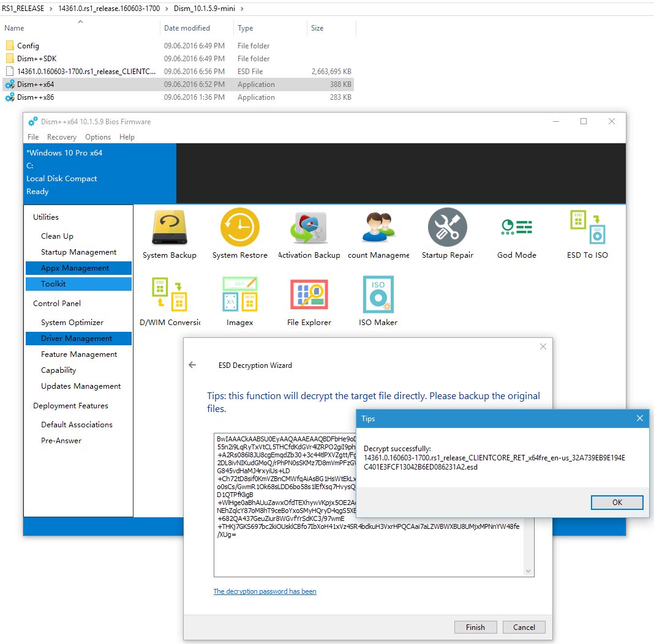The height and width of the screenshot is (644, 654).
Task: Click 14361.0.rs1_release.160603-1700 breadcrumb
Action: (x=109, y=9)
